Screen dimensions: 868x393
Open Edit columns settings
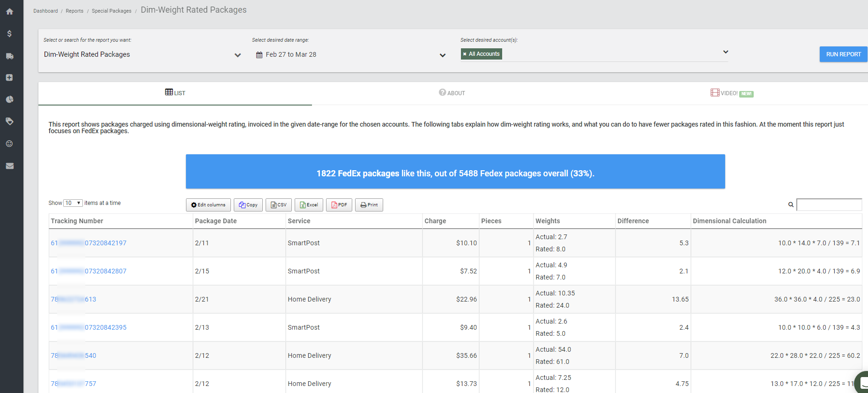point(208,205)
